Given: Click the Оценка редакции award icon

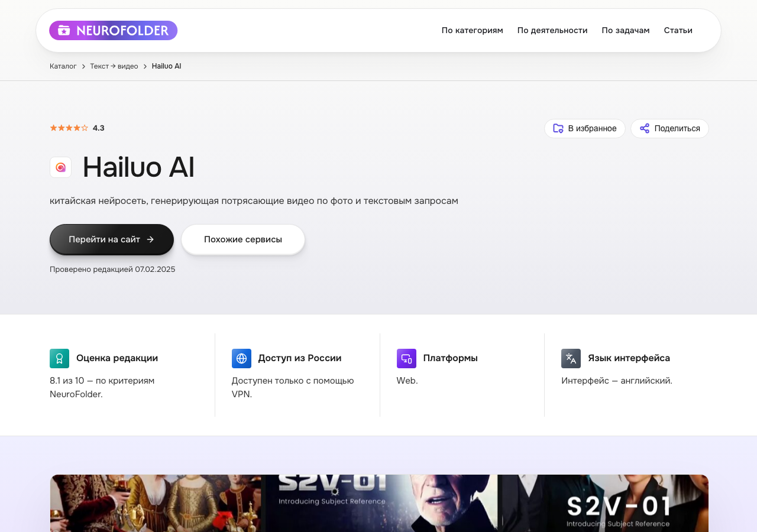Looking at the screenshot, I should 59,358.
